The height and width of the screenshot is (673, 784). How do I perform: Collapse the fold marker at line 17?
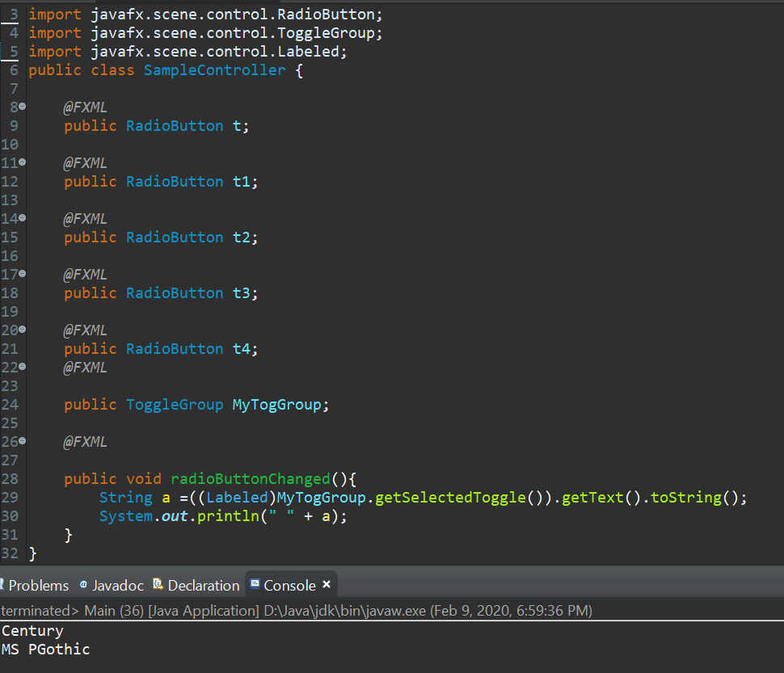pyautogui.click(x=22, y=274)
